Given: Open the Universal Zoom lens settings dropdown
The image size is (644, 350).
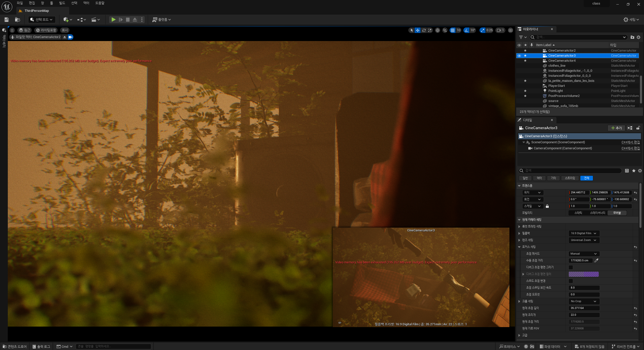Looking at the screenshot, I should point(584,240).
